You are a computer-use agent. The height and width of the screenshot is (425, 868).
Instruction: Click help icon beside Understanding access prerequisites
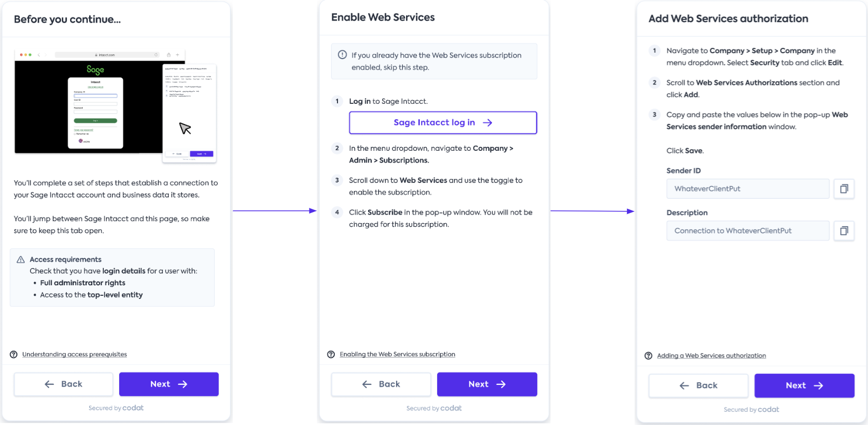pyautogui.click(x=14, y=354)
